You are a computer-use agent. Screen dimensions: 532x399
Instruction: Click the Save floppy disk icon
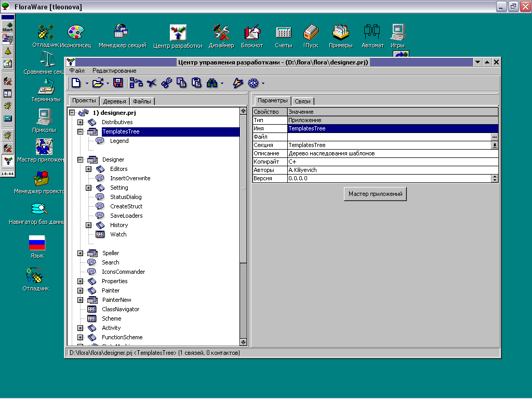118,83
